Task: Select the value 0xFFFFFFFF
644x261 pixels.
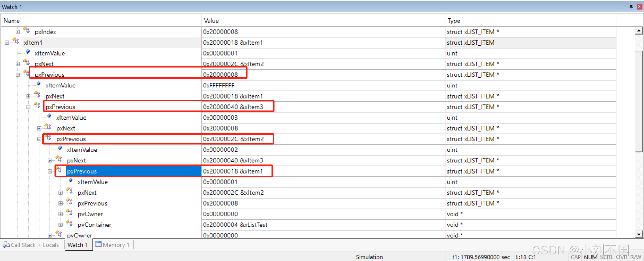Action: 219,85
